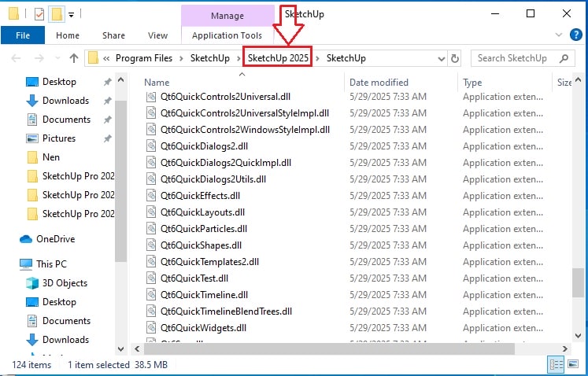The width and height of the screenshot is (588, 376).
Task: Go forward with the right arrow
Action: [x=39, y=58]
